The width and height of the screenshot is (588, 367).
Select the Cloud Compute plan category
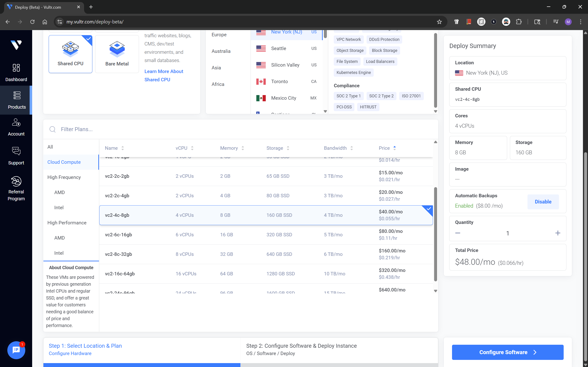(71, 162)
